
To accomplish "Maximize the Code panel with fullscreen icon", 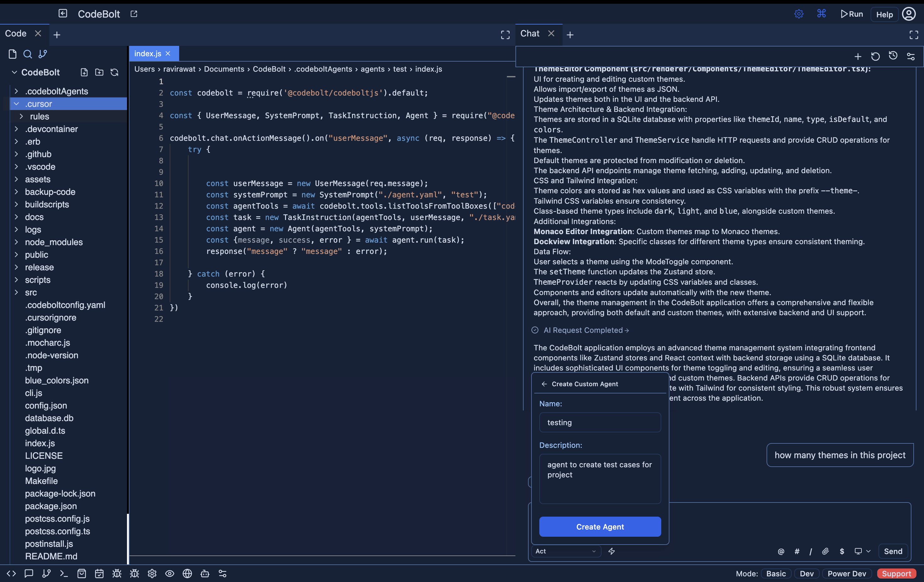I will point(505,35).
